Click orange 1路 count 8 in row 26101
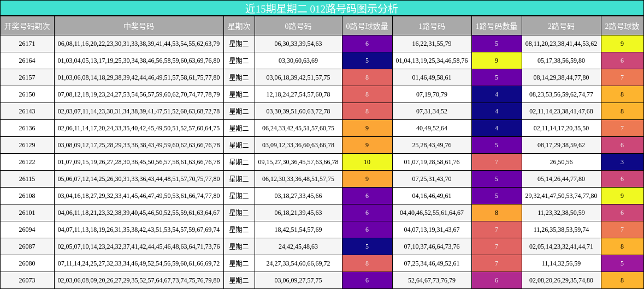 click(x=497, y=213)
